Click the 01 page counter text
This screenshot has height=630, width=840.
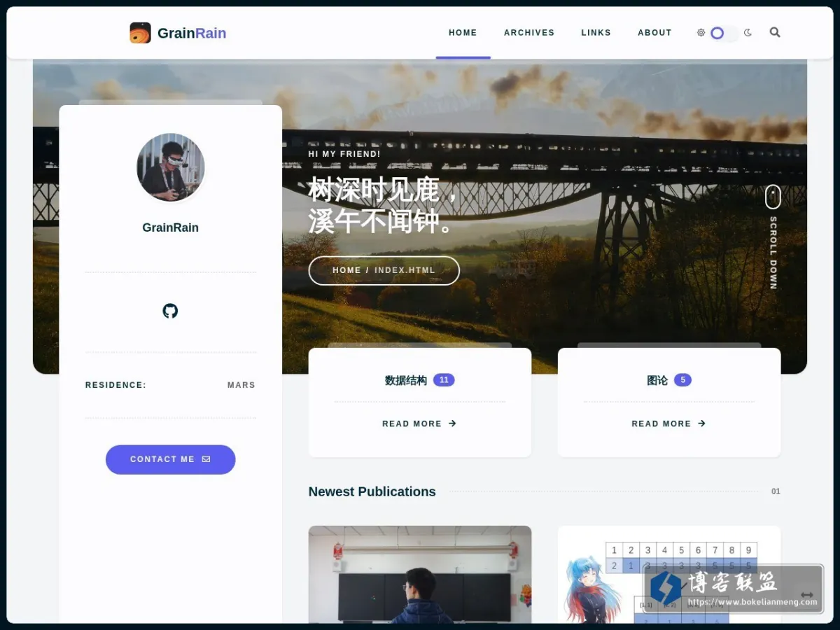tap(776, 491)
